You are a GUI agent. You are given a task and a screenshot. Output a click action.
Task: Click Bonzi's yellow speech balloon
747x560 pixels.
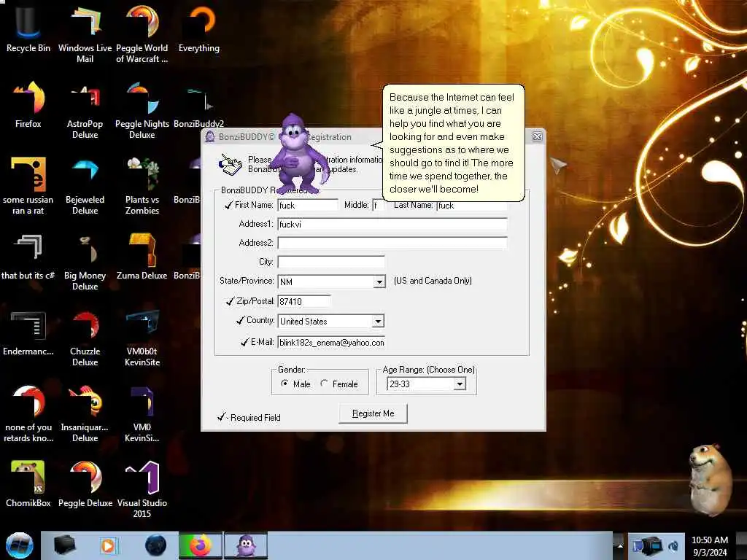453,143
